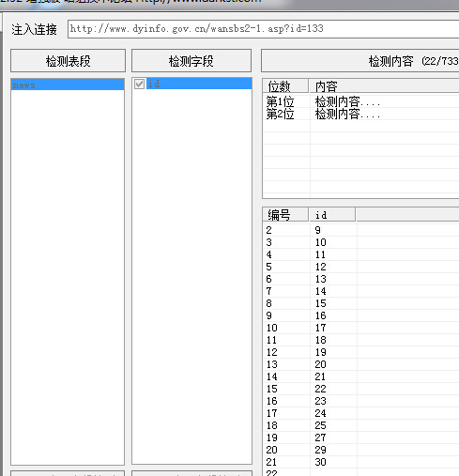Toggle the id field checkbox
459x476 pixels.
(x=139, y=84)
